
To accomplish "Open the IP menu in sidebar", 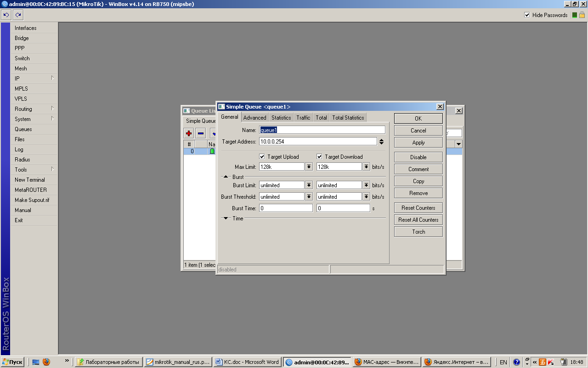I will [34, 79].
